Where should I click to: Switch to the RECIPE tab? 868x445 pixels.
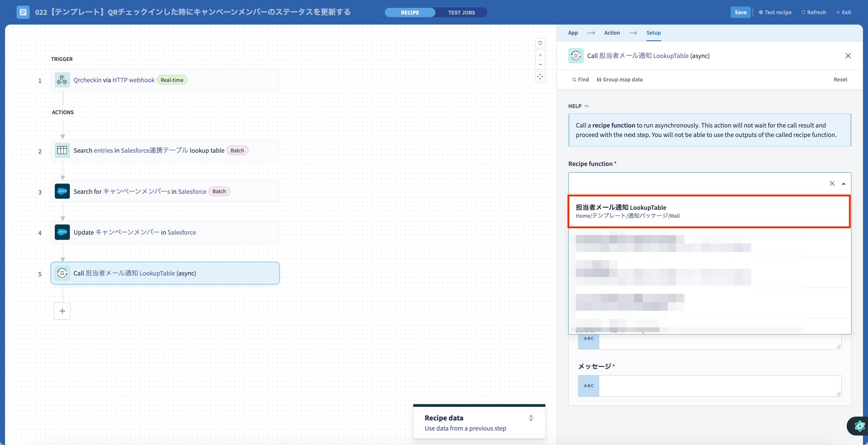click(x=410, y=12)
